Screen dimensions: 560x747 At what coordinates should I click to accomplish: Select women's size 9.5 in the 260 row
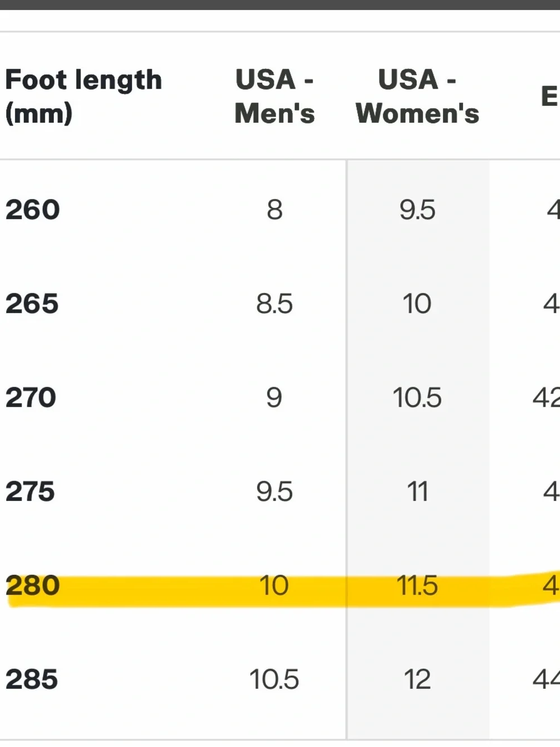coord(417,210)
